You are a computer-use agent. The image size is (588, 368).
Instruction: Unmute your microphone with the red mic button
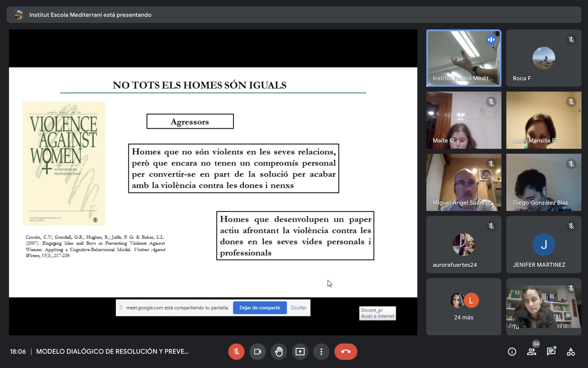point(236,351)
